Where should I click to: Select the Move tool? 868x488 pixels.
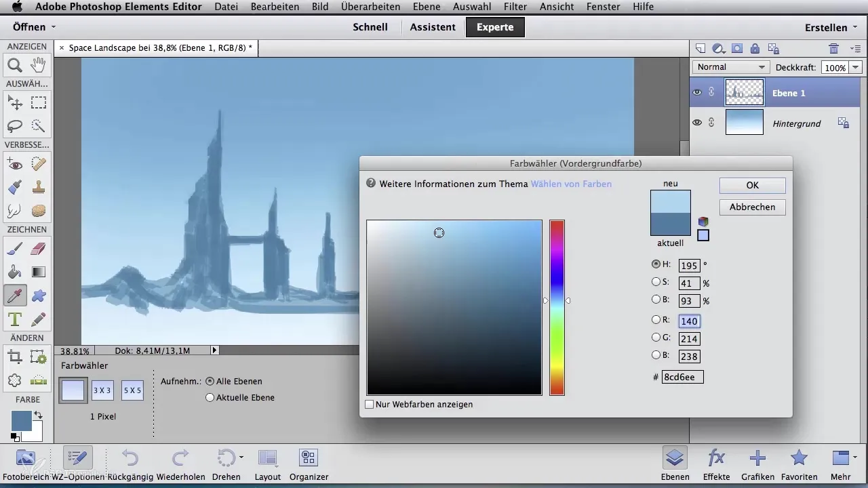click(14, 103)
